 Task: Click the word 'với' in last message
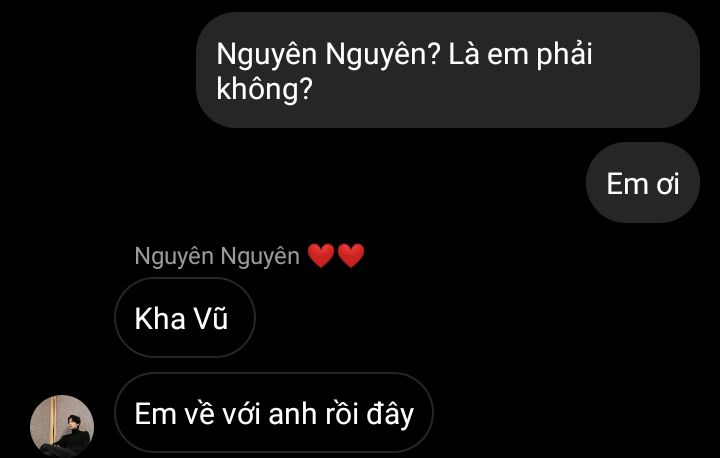click(x=242, y=413)
